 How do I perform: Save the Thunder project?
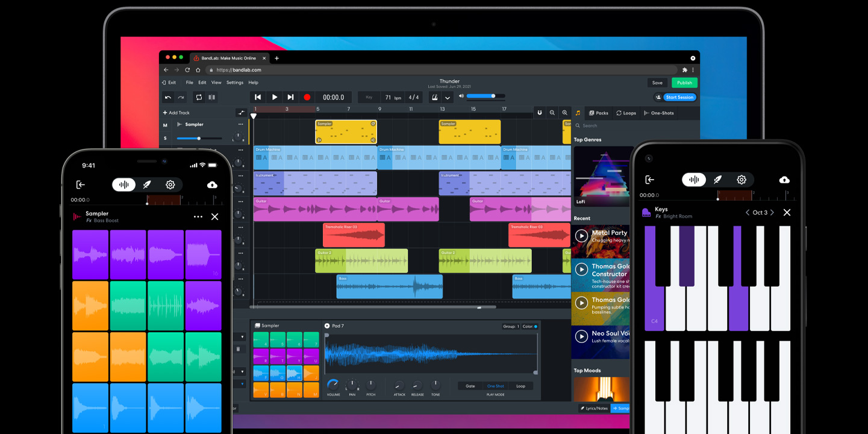(x=657, y=83)
